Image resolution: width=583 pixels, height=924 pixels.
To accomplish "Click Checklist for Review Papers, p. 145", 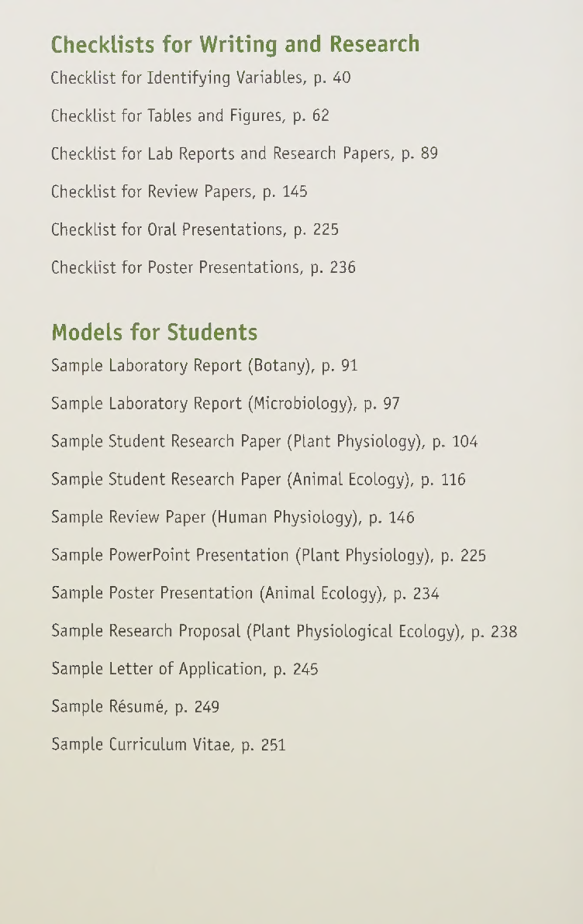I will coord(179,191).
